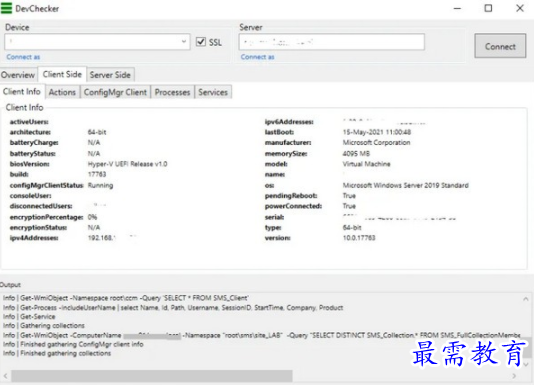Click Connect as link under Server

coord(257,57)
